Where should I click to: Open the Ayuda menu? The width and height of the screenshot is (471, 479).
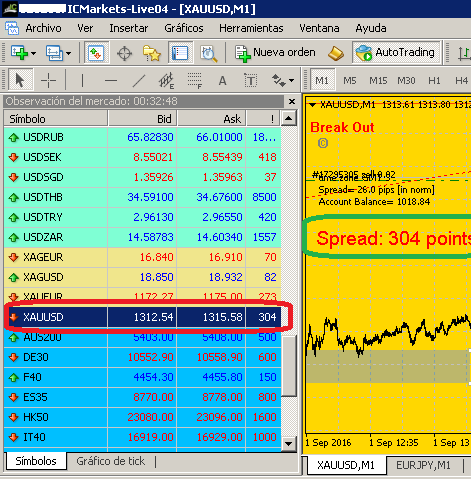(x=371, y=28)
